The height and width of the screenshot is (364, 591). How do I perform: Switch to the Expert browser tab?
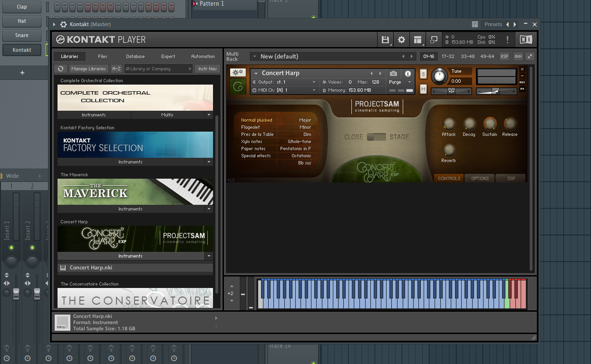[168, 56]
